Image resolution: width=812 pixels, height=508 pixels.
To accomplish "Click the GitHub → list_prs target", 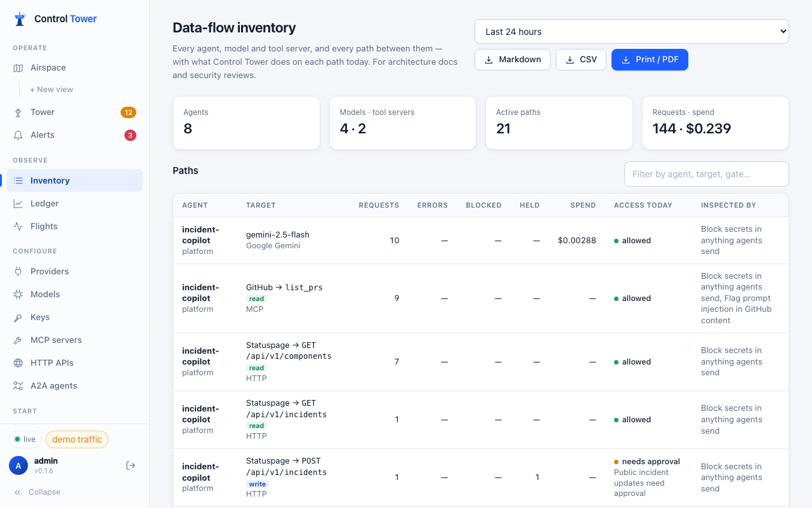I will point(284,288).
